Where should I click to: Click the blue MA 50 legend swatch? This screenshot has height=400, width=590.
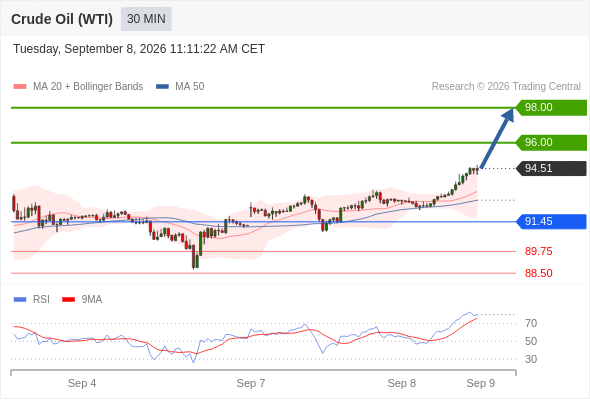click(162, 87)
